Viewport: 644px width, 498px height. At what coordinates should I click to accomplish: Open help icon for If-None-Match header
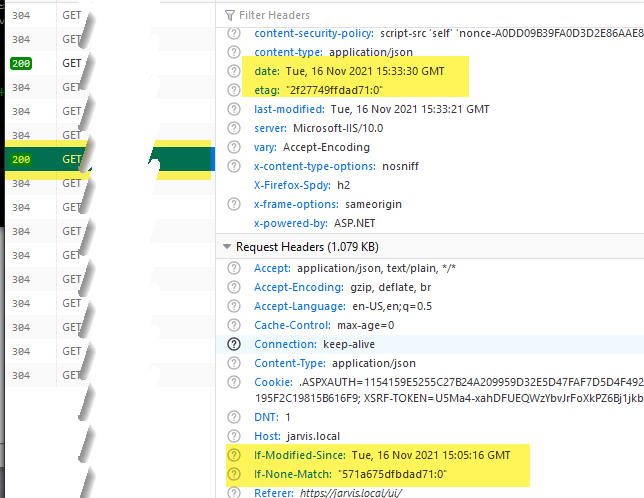234,474
